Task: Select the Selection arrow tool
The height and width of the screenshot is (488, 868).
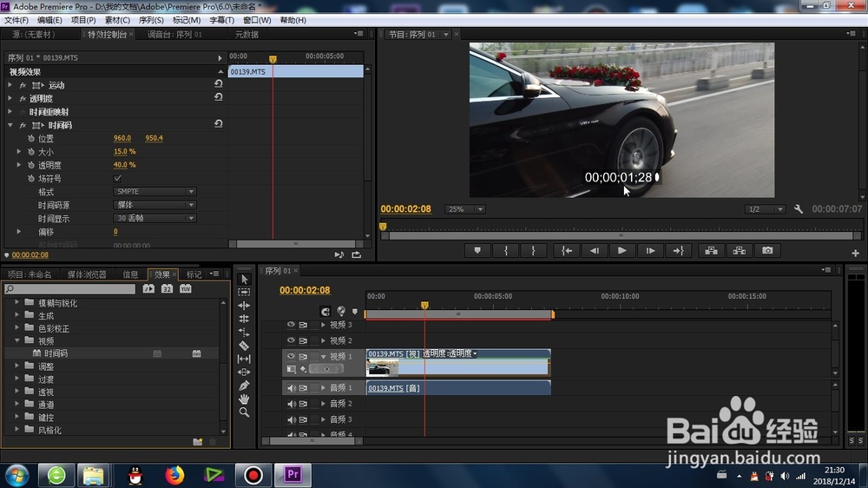Action: pos(244,280)
